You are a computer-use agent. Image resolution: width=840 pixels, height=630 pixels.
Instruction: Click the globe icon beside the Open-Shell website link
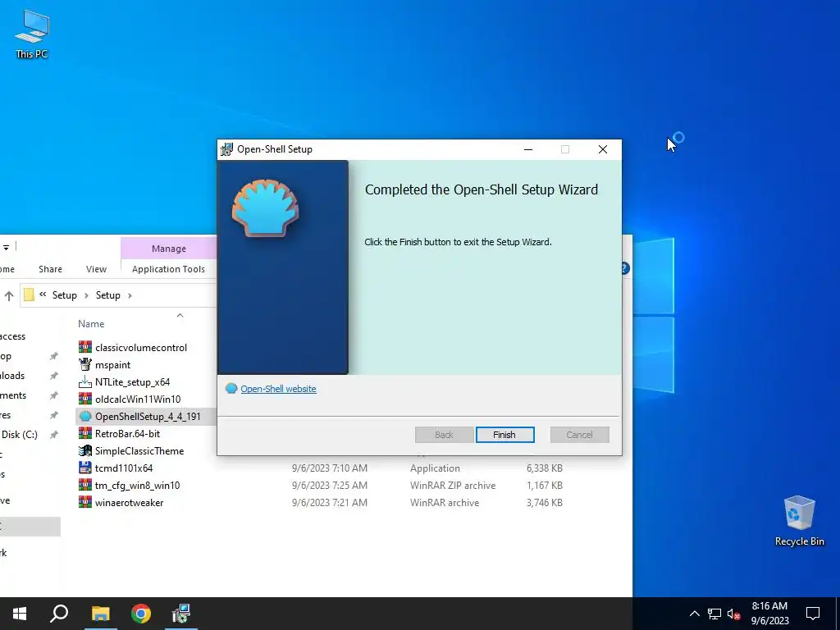coord(231,388)
